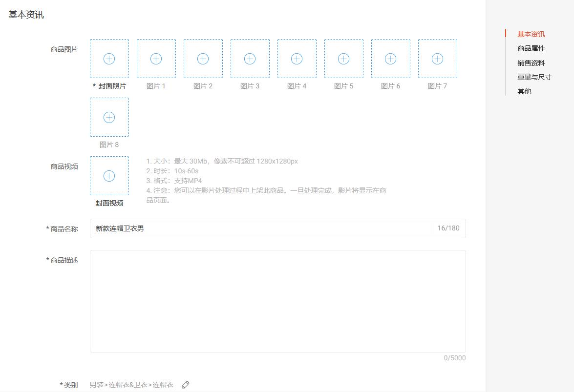The height and width of the screenshot is (392, 574).
Task: Open the 销售资料 section
Action: [530, 62]
